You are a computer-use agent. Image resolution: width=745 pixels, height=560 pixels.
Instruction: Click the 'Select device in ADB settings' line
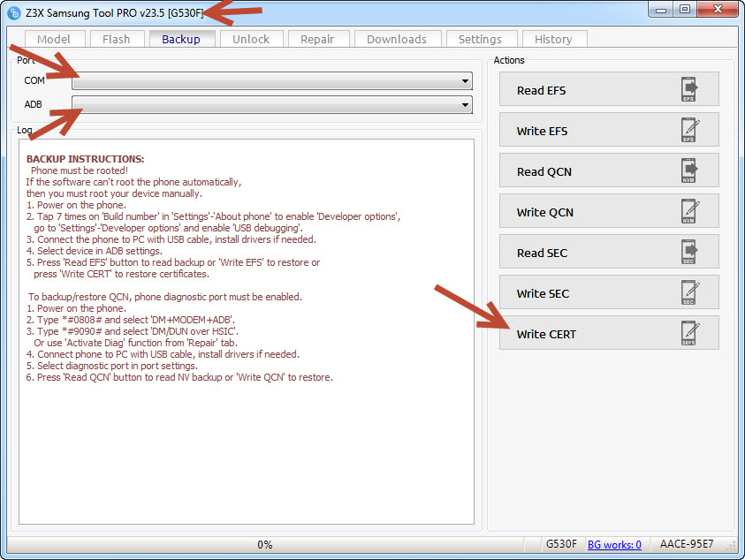click(94, 251)
